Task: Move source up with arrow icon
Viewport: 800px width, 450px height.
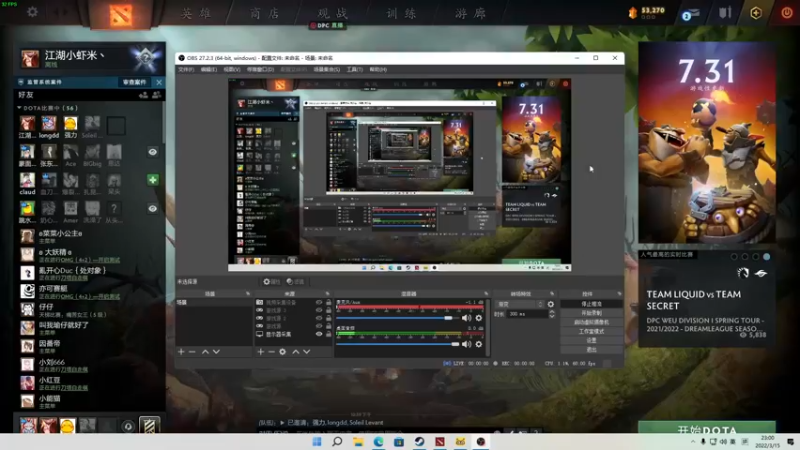Action: click(295, 352)
